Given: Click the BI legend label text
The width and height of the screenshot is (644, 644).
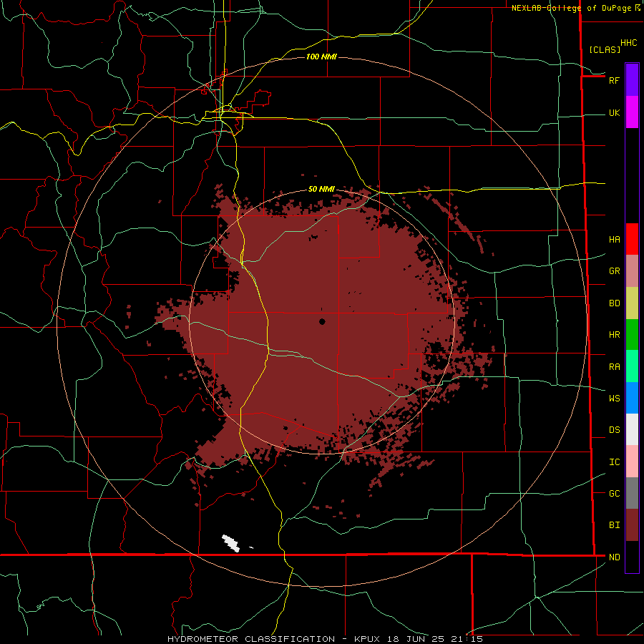Looking at the screenshot, I should coord(614,525).
